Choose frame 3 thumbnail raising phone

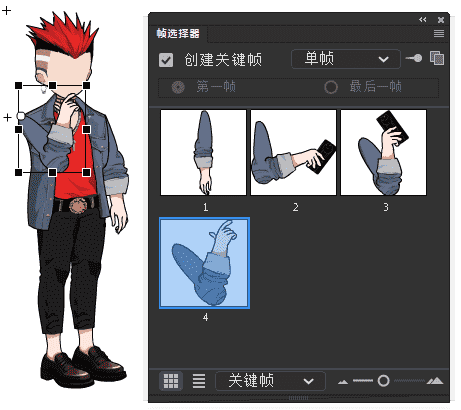point(383,153)
